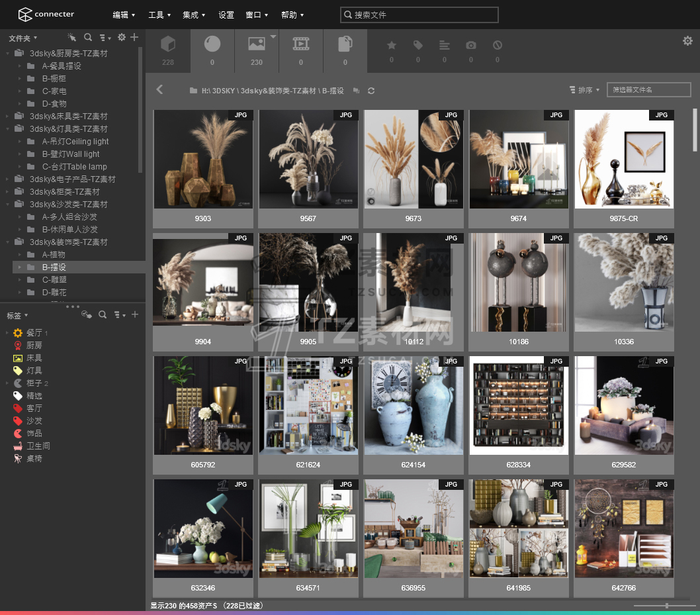Expand the 3dsky&床具类-TZ素材 folder
The width and height of the screenshot is (700, 615).
[x=7, y=117]
